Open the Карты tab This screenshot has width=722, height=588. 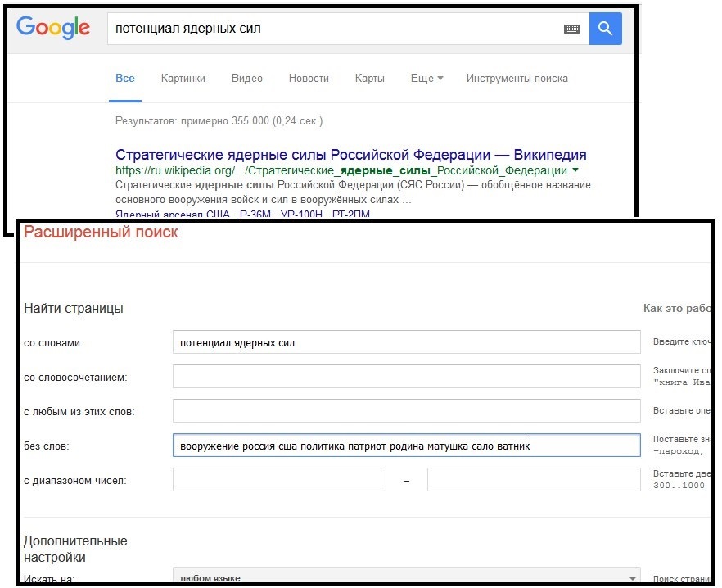[369, 79]
